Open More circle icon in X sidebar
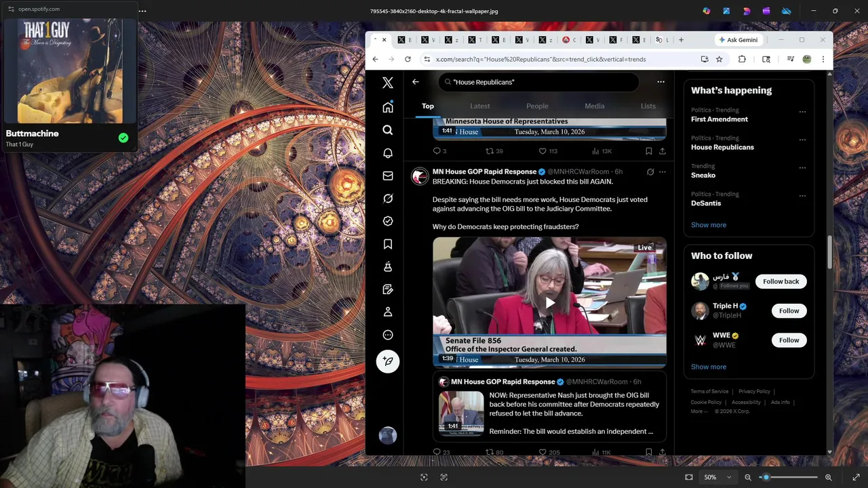This screenshot has width=868, height=488. point(388,335)
